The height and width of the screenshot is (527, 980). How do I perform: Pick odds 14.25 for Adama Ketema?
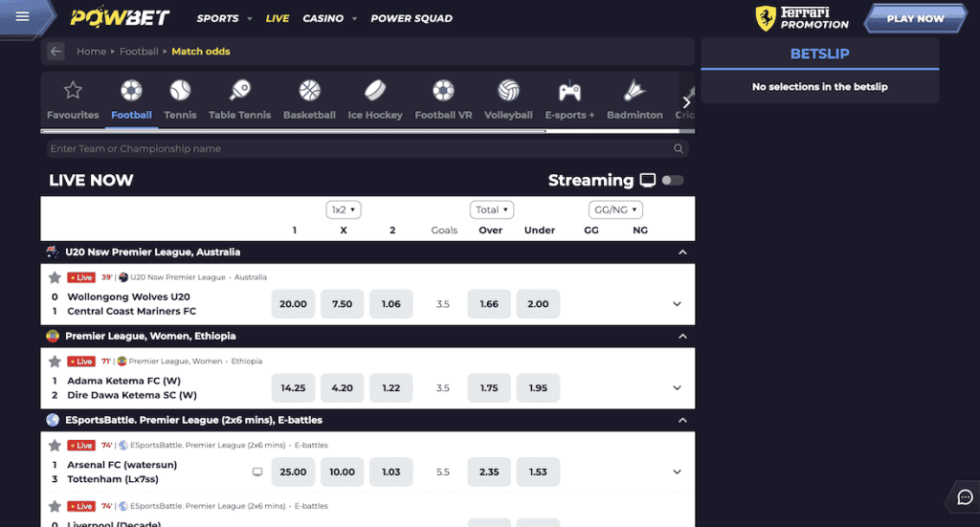293,387
